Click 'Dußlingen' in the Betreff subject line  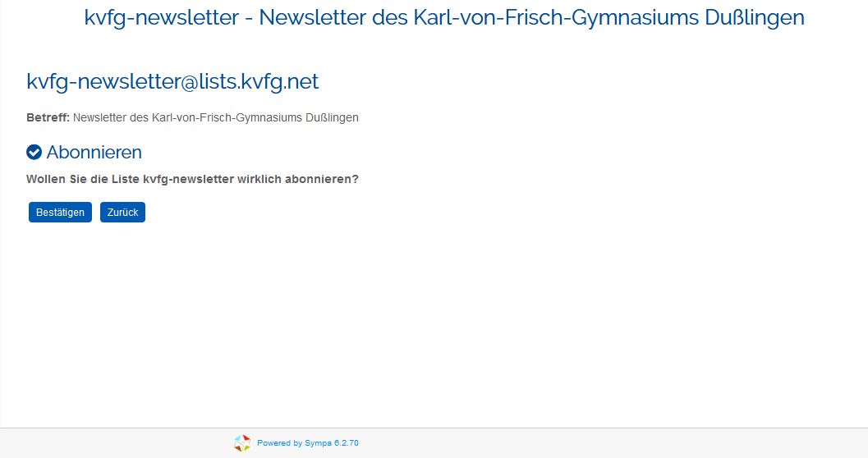click(332, 117)
